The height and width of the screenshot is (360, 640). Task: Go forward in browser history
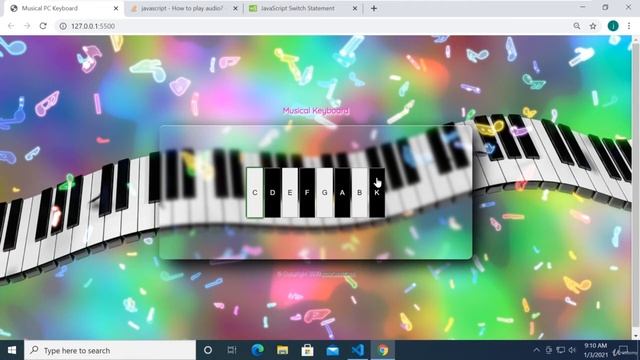click(x=27, y=26)
